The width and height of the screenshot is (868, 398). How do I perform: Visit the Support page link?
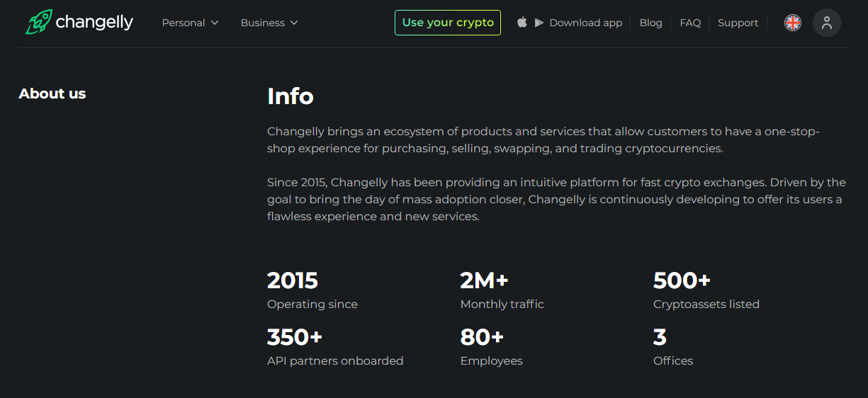point(738,23)
